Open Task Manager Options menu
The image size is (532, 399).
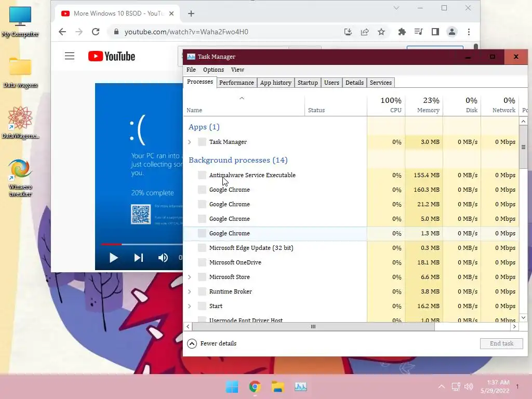tap(214, 70)
